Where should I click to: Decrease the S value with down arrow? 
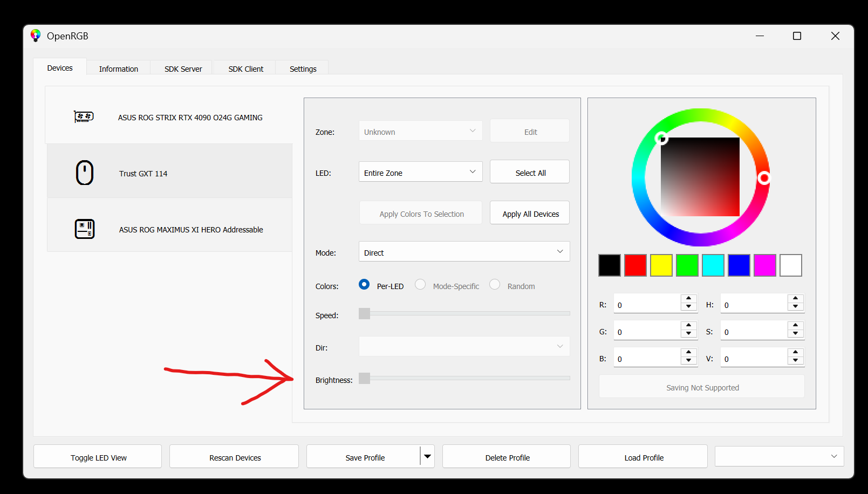(x=796, y=334)
